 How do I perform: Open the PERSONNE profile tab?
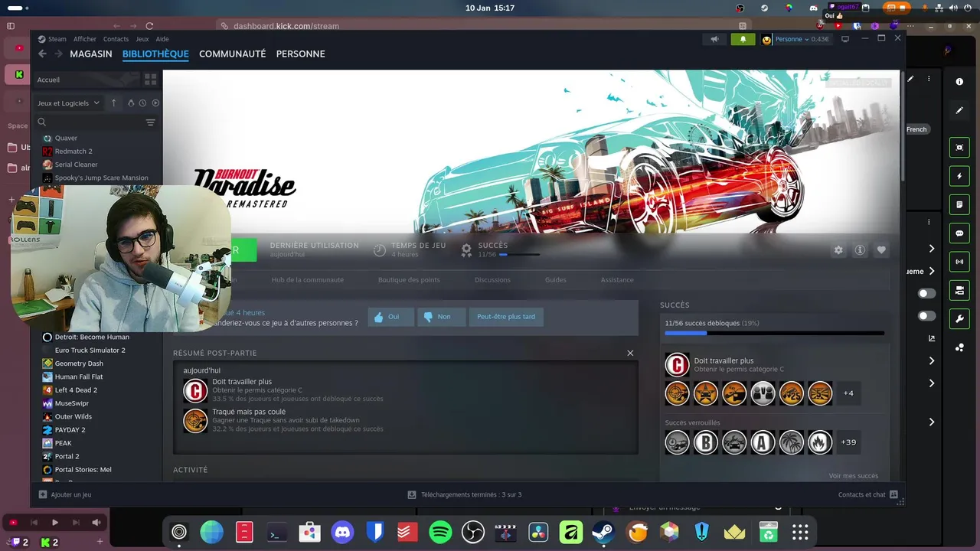tap(300, 54)
